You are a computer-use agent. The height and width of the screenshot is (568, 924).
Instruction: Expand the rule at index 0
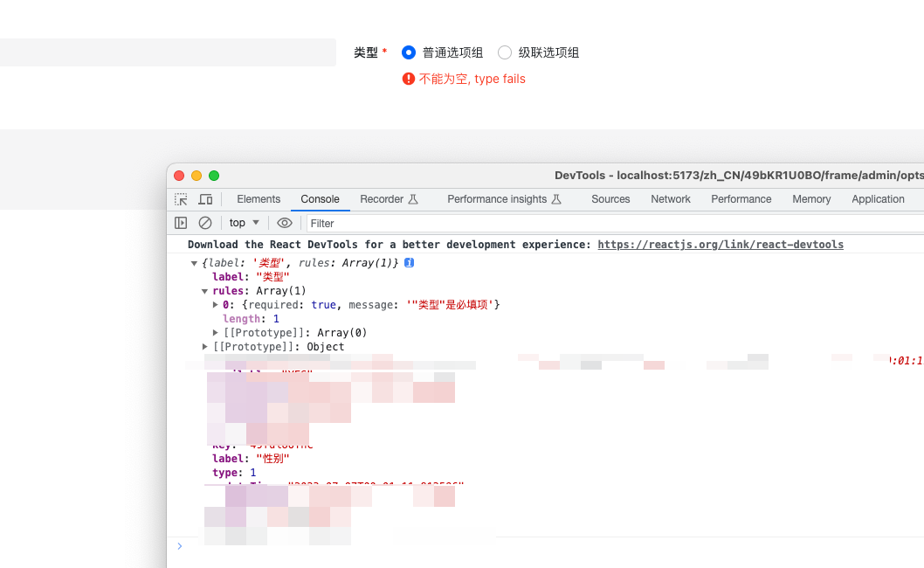pyautogui.click(x=214, y=304)
